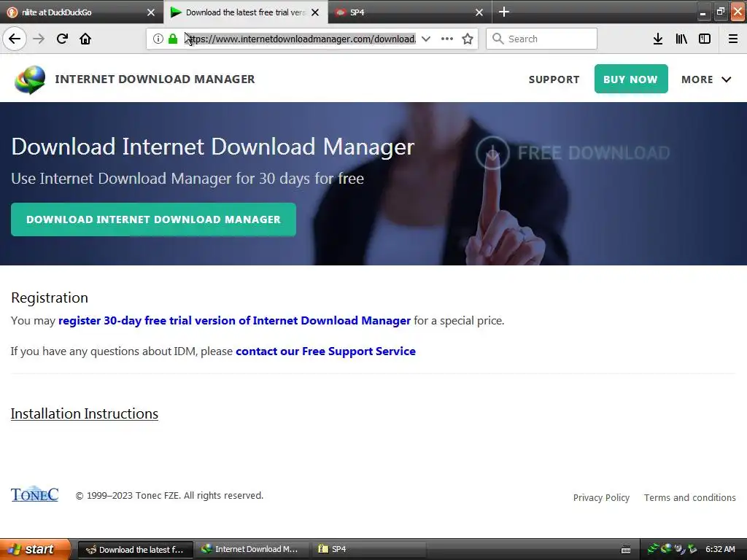
Task: Open the address bar history dropdown
Action: click(426, 39)
